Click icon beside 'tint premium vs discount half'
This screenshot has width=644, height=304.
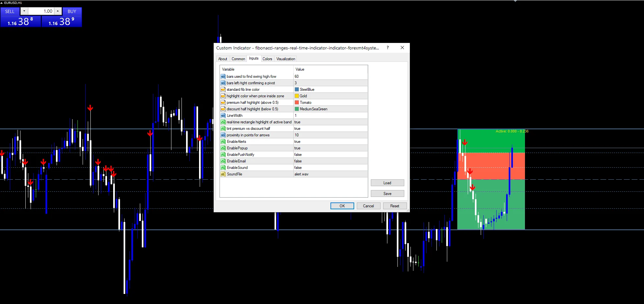click(223, 129)
